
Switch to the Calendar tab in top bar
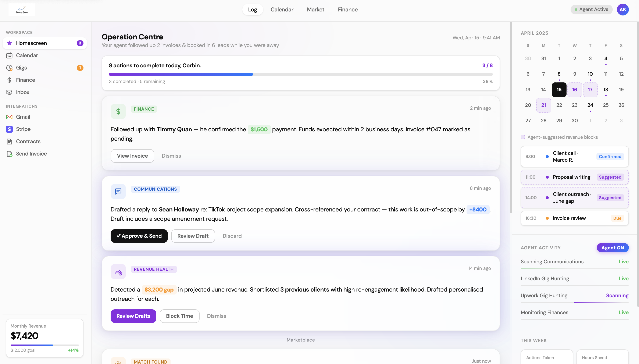pyautogui.click(x=282, y=10)
